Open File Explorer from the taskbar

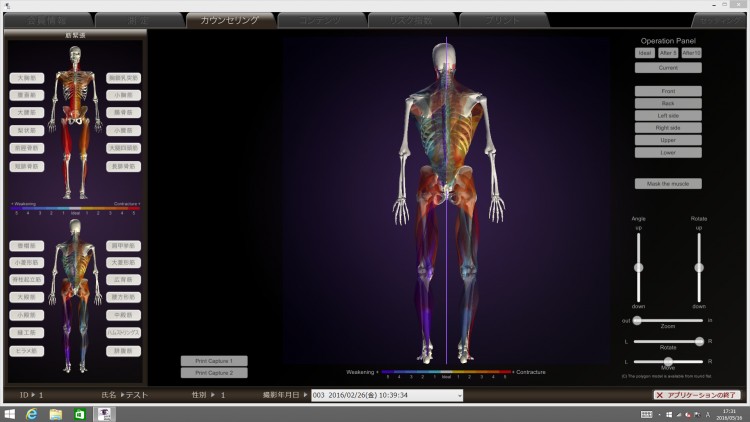pos(56,413)
